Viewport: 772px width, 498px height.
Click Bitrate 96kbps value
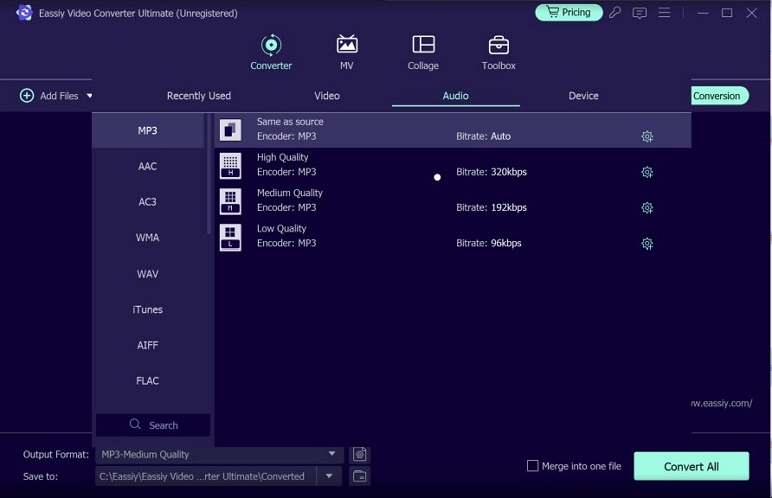click(506, 243)
